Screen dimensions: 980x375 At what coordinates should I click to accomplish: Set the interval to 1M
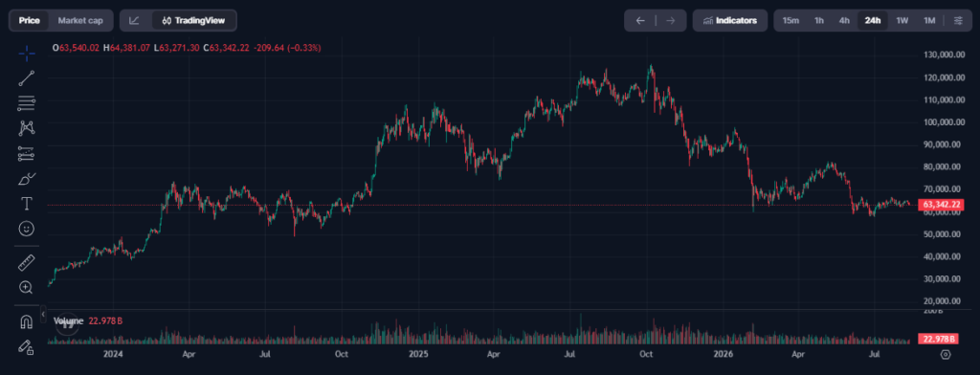pyautogui.click(x=929, y=21)
